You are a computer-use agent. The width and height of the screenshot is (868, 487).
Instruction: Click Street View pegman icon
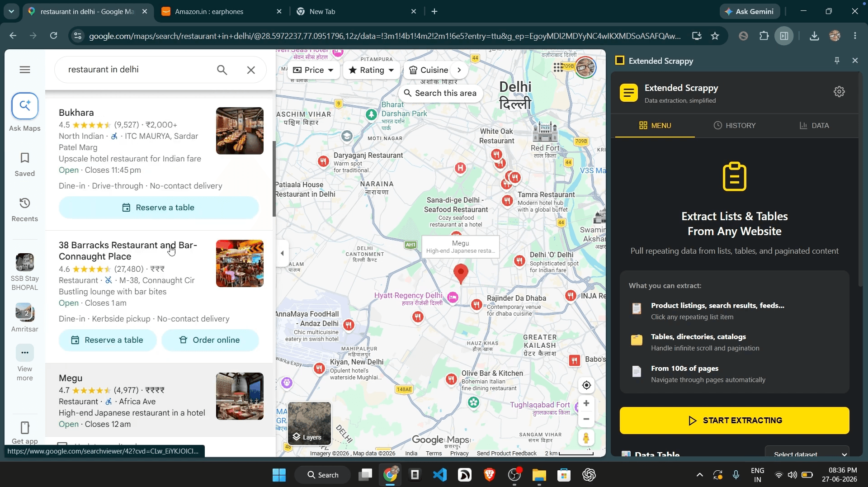click(586, 438)
